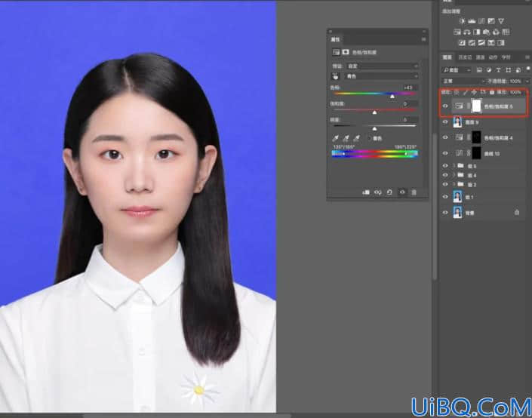The height and width of the screenshot is (418, 532).
Task: Hide the Background layer eye
Action: [x=445, y=213]
